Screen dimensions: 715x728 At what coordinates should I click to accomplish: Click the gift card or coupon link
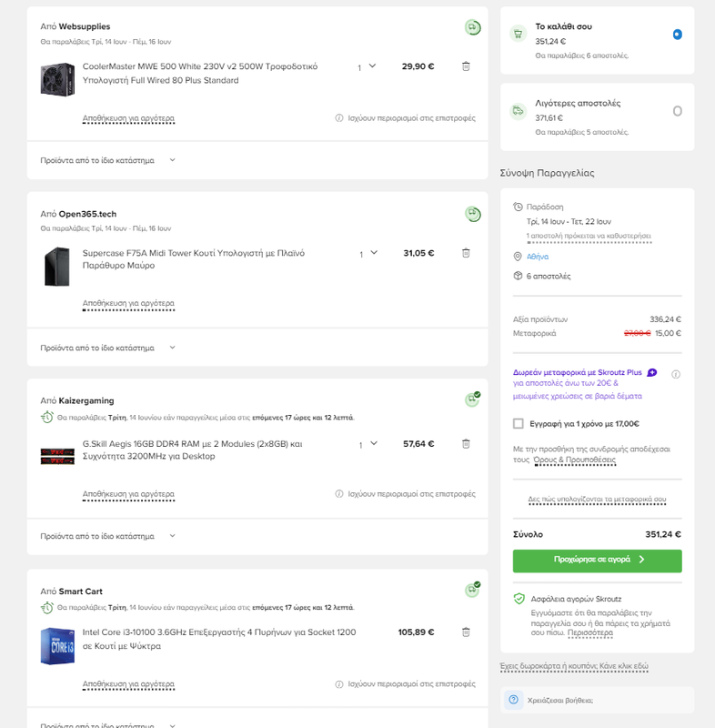coord(574,666)
